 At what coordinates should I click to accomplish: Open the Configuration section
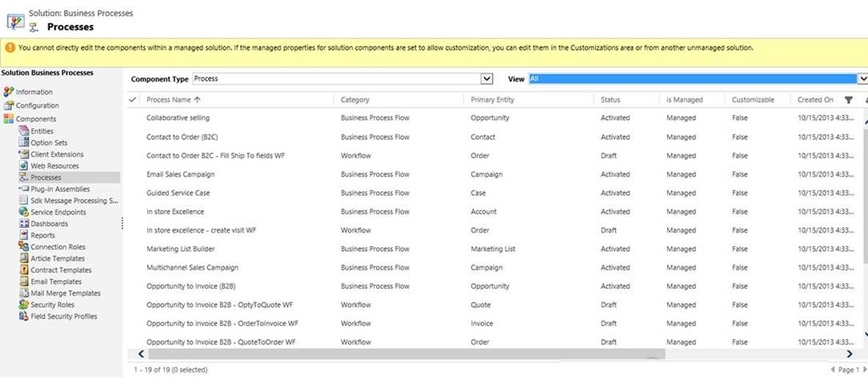coord(37,105)
